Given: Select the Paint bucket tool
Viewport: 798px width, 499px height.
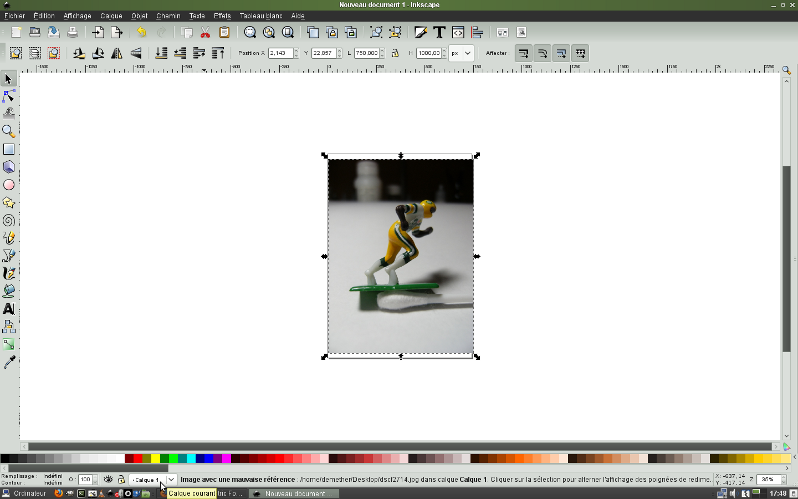Looking at the screenshot, I should point(9,291).
